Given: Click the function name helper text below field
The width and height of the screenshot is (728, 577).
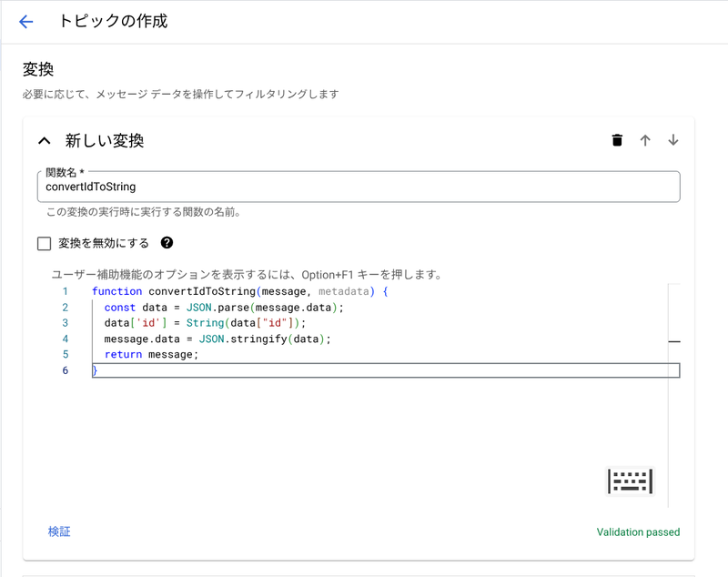Looking at the screenshot, I should (x=144, y=212).
